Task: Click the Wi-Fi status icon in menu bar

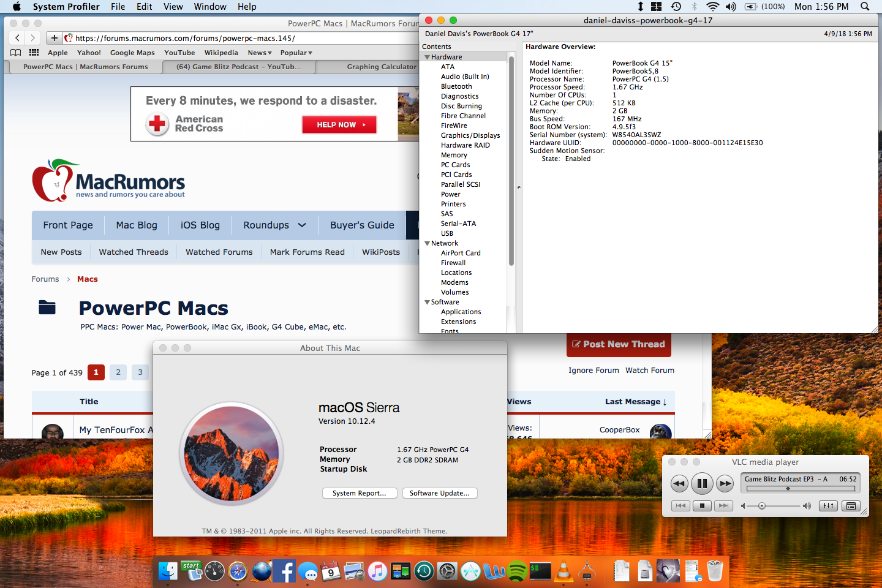Action: tap(712, 6)
